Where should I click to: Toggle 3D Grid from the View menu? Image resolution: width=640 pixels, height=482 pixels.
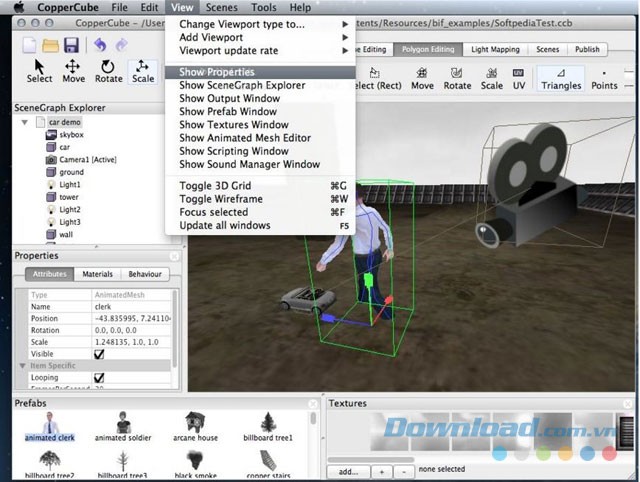[x=214, y=186]
